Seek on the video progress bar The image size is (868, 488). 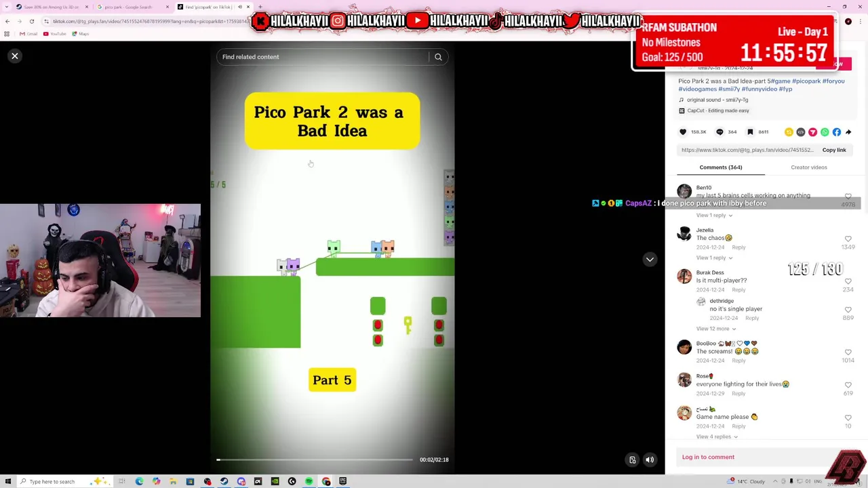click(315, 460)
